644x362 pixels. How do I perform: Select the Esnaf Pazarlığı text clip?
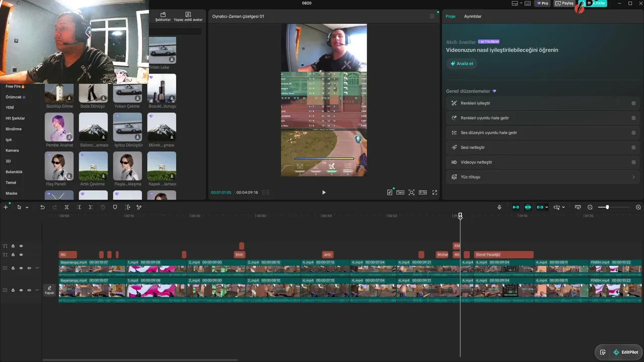[x=504, y=255]
